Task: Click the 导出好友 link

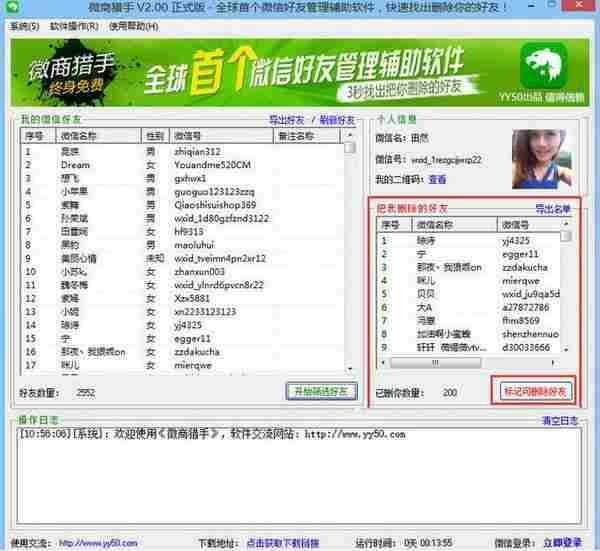Action: (286, 120)
